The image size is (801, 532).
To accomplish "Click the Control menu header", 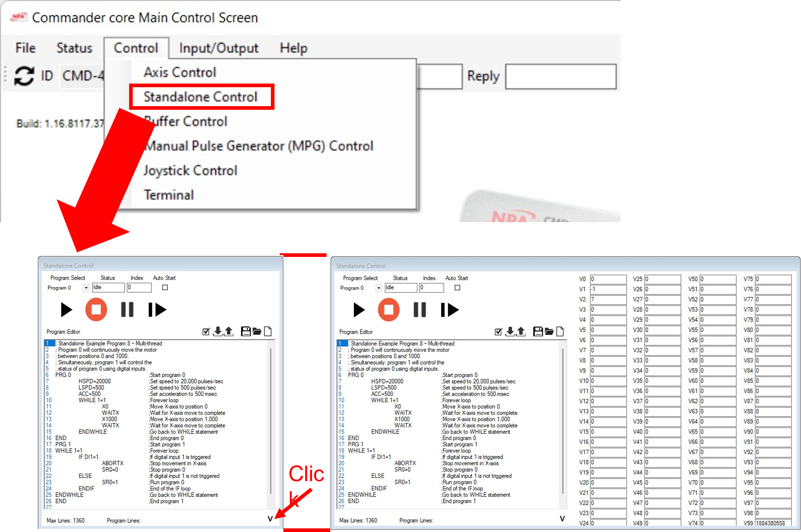I will pos(136,48).
